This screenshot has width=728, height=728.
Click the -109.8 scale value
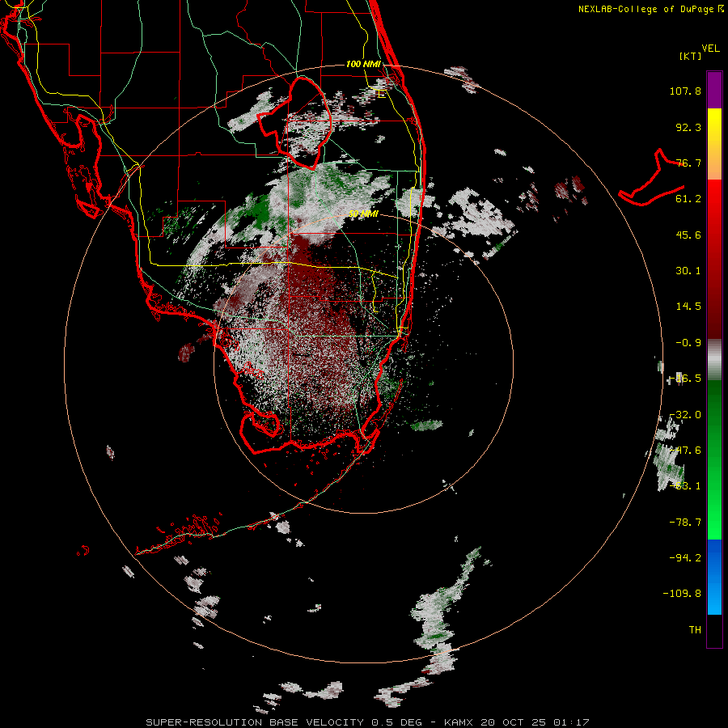(682, 594)
